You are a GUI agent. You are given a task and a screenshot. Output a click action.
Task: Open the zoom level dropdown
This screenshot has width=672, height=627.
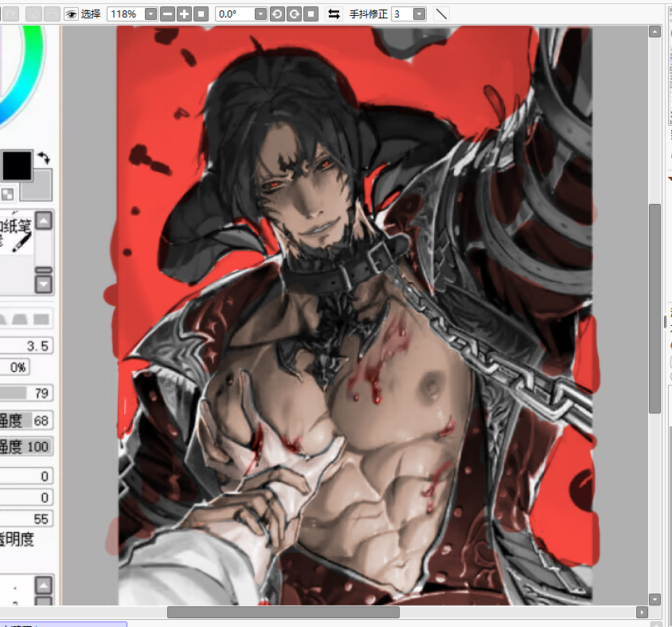pos(150,14)
